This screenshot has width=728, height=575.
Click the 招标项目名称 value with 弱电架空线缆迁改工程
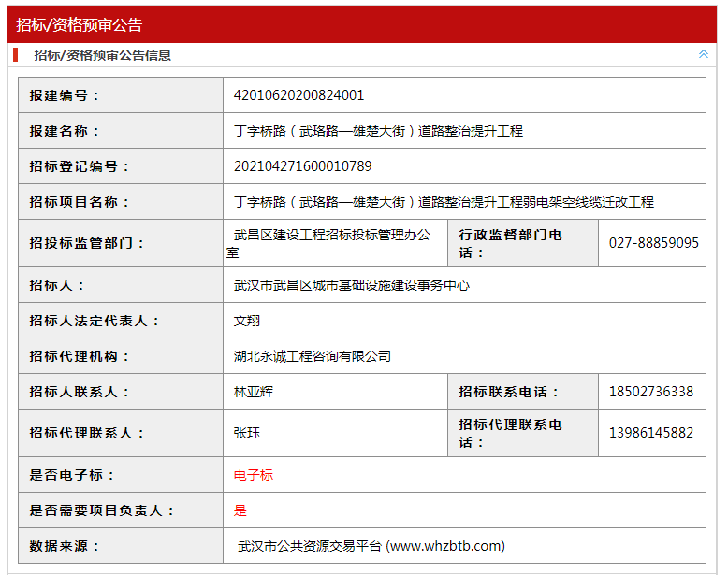(x=444, y=202)
